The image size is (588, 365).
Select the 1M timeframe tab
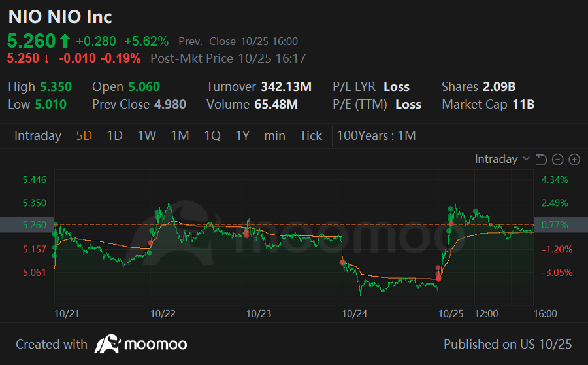click(x=180, y=135)
